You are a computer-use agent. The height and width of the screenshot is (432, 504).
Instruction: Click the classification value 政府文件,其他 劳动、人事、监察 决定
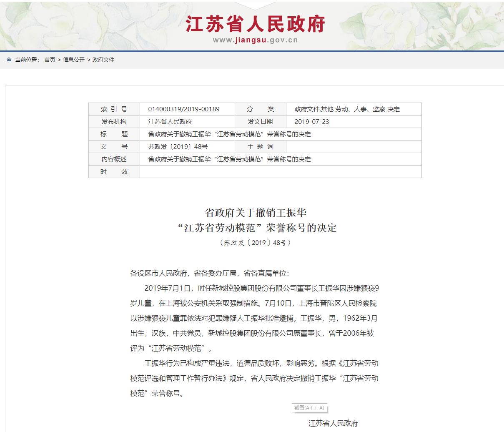pos(347,109)
